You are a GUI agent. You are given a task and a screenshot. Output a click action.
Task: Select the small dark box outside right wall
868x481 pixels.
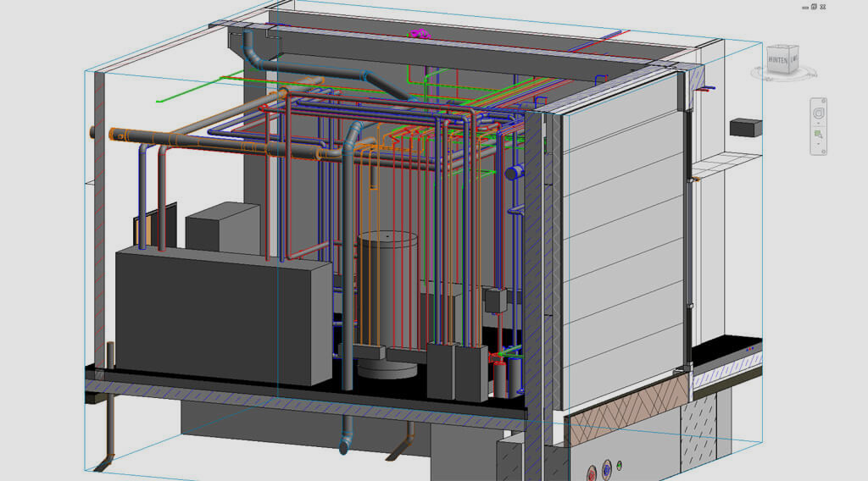745,127
